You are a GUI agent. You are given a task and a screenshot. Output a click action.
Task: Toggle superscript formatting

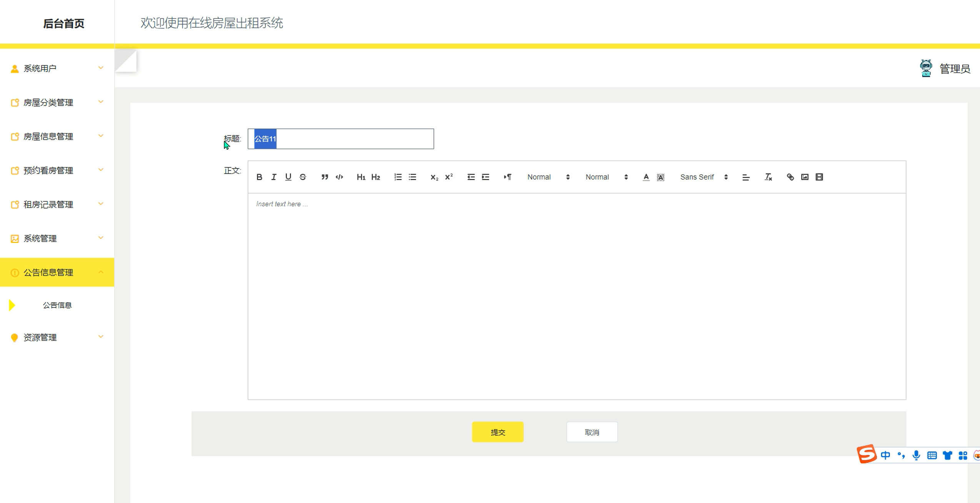click(449, 177)
